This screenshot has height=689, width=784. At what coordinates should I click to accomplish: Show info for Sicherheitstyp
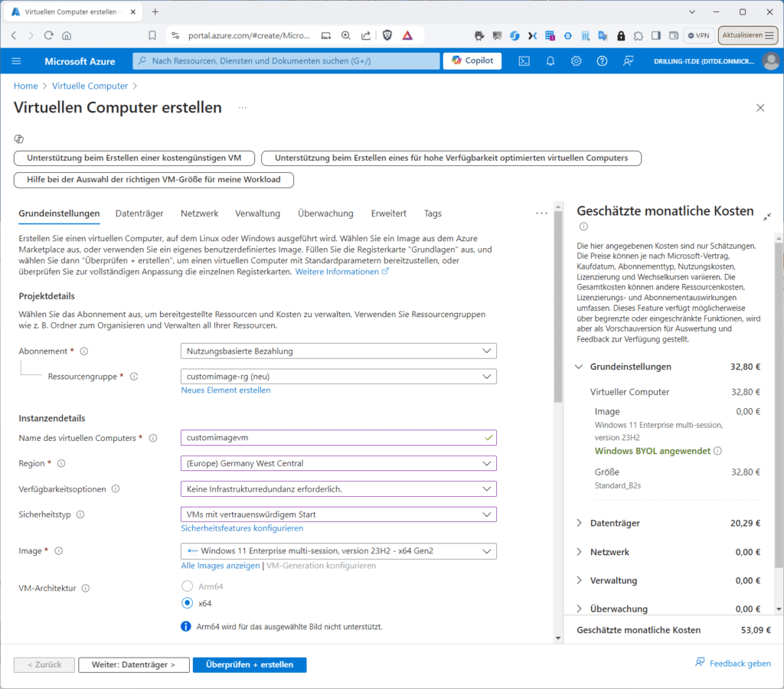click(80, 514)
